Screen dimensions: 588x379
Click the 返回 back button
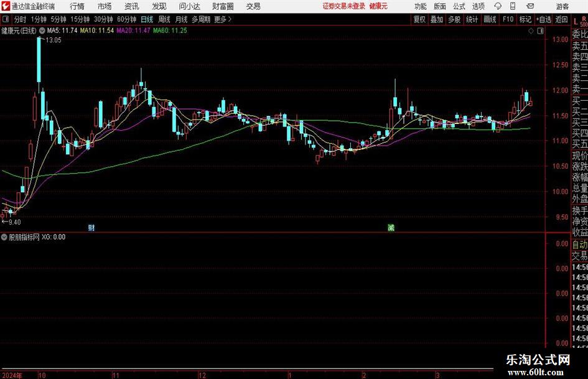coord(561,19)
